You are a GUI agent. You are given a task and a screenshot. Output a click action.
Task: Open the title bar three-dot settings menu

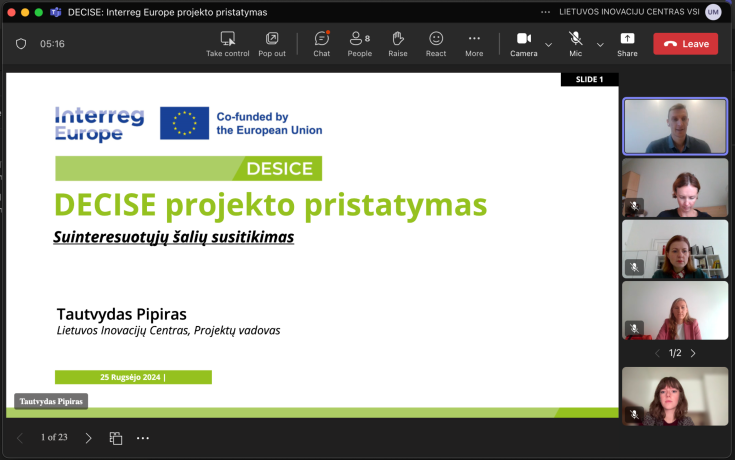(x=545, y=12)
